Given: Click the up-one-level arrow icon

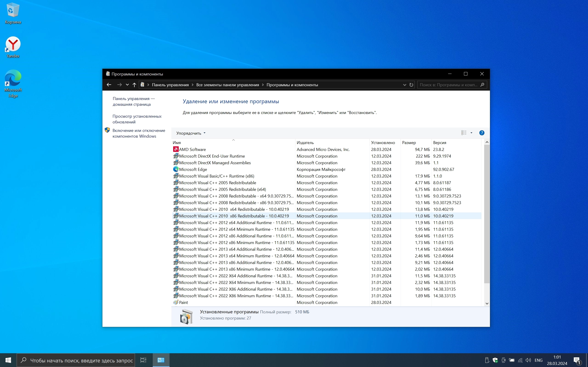Looking at the screenshot, I should (134, 85).
